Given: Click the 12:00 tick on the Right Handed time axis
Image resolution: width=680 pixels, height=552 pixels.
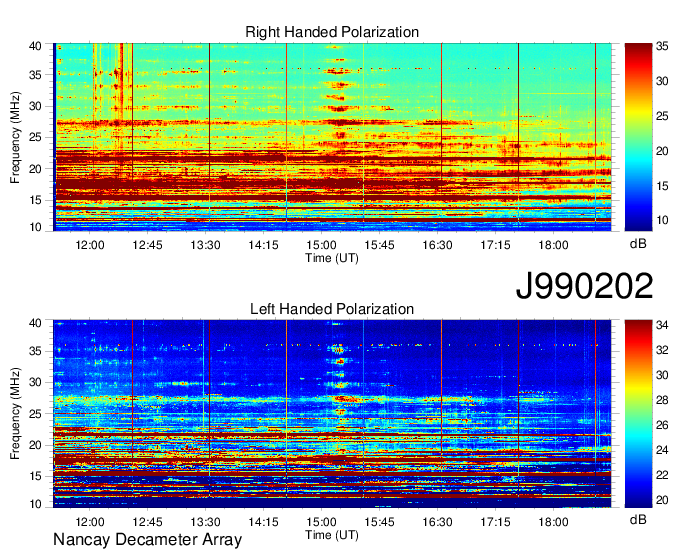Looking at the screenshot, I should [90, 245].
